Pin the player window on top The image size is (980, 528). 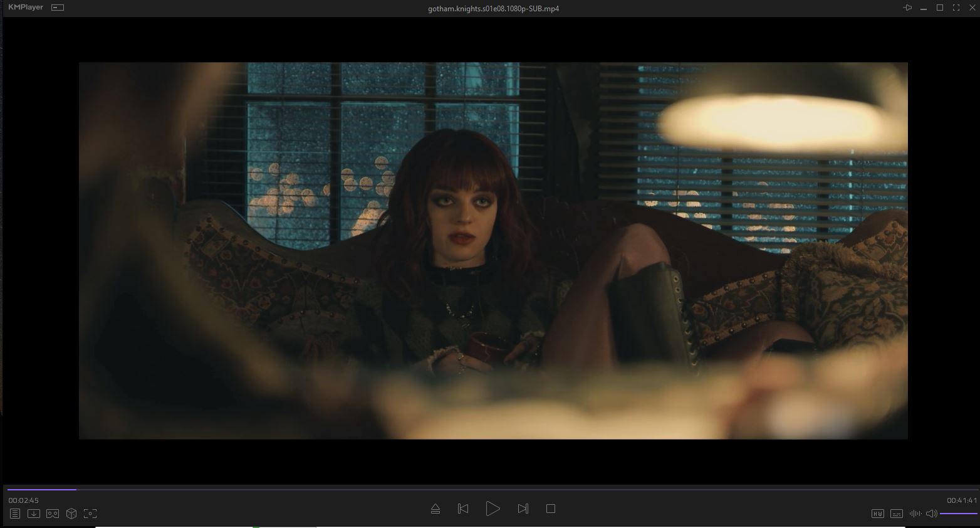click(907, 8)
